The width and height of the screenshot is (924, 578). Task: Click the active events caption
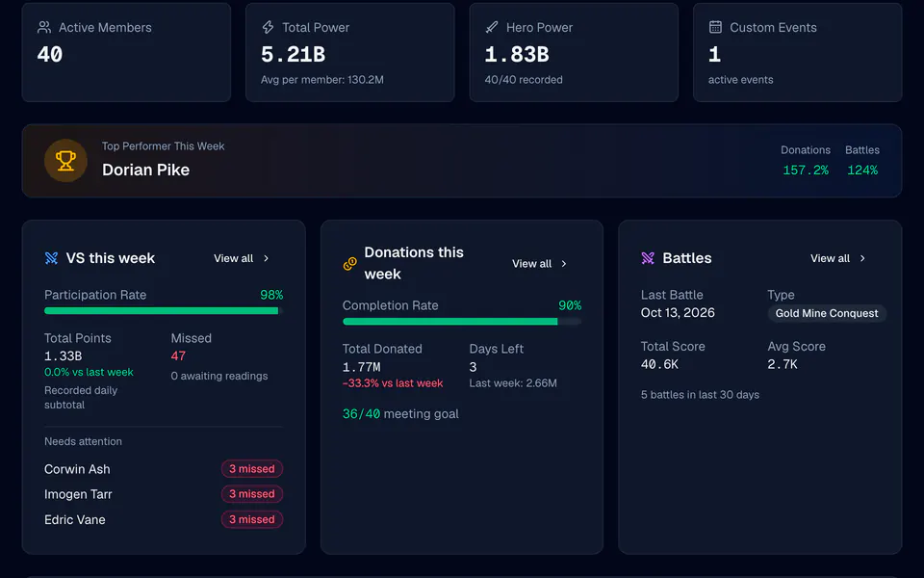741,80
